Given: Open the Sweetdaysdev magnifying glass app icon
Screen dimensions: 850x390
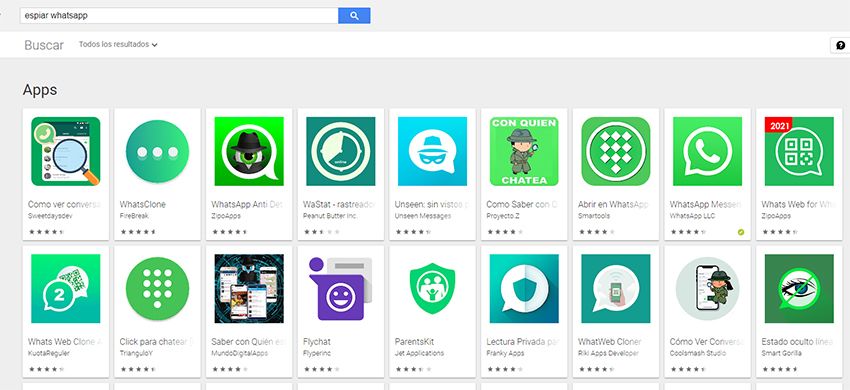Looking at the screenshot, I should (x=66, y=151).
